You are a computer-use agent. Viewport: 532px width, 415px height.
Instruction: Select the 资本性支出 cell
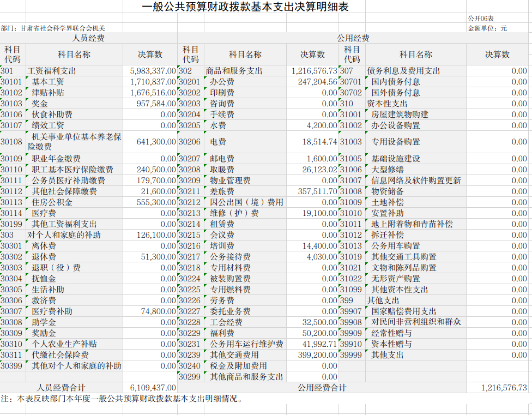416,104
